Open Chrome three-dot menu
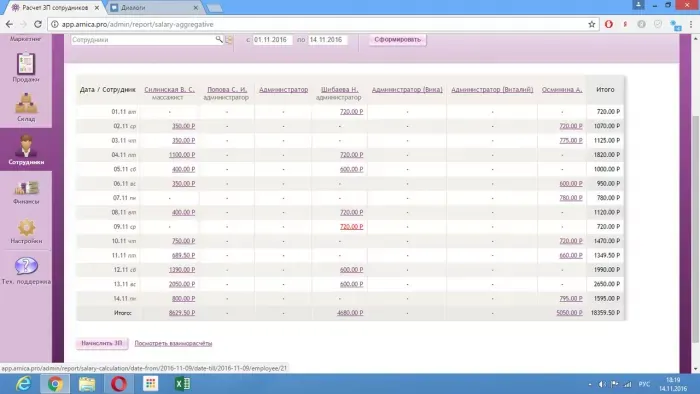Image resolution: width=700 pixels, height=394 pixels. (x=691, y=24)
